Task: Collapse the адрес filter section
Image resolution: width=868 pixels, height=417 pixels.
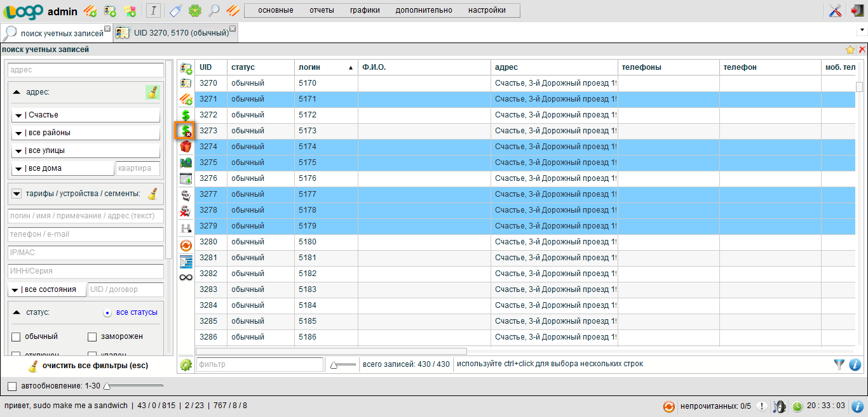Action: click(x=17, y=92)
